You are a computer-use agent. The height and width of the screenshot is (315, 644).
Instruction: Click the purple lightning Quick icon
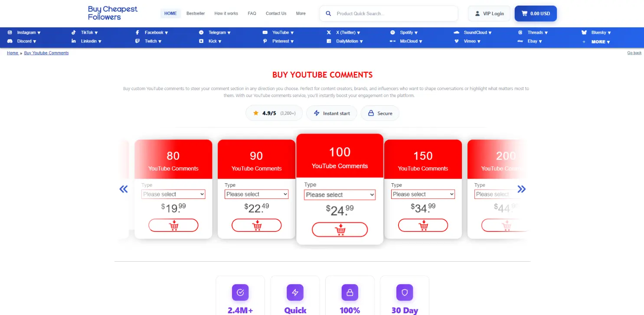[295, 292]
